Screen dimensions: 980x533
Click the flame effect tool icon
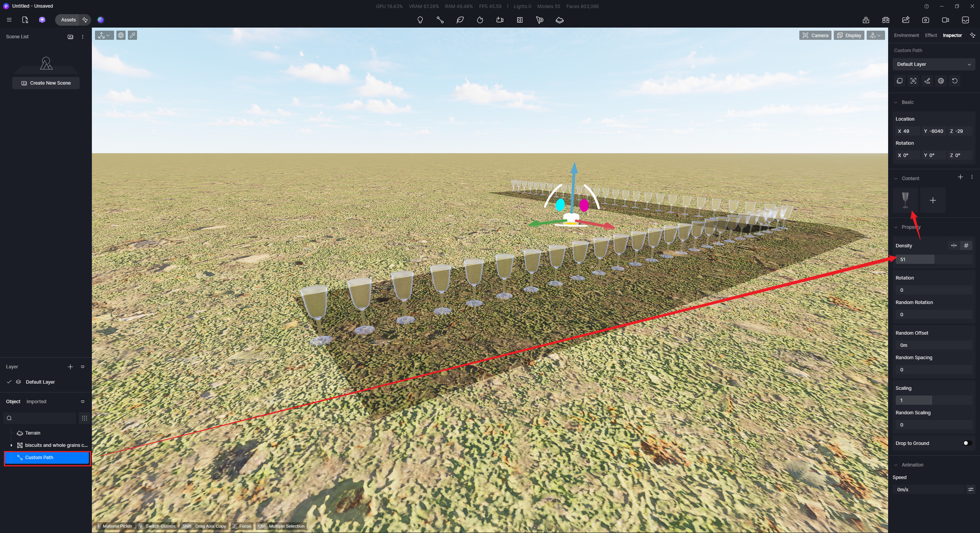(x=480, y=20)
